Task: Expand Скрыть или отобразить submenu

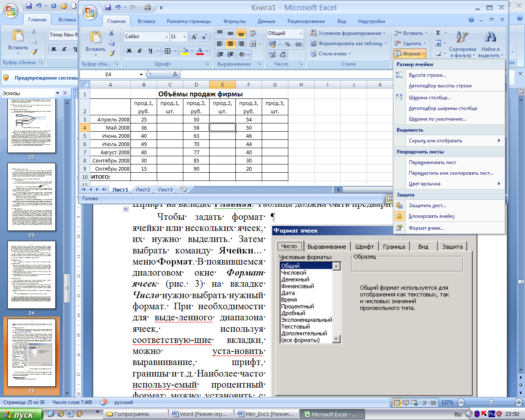Action: click(x=449, y=141)
